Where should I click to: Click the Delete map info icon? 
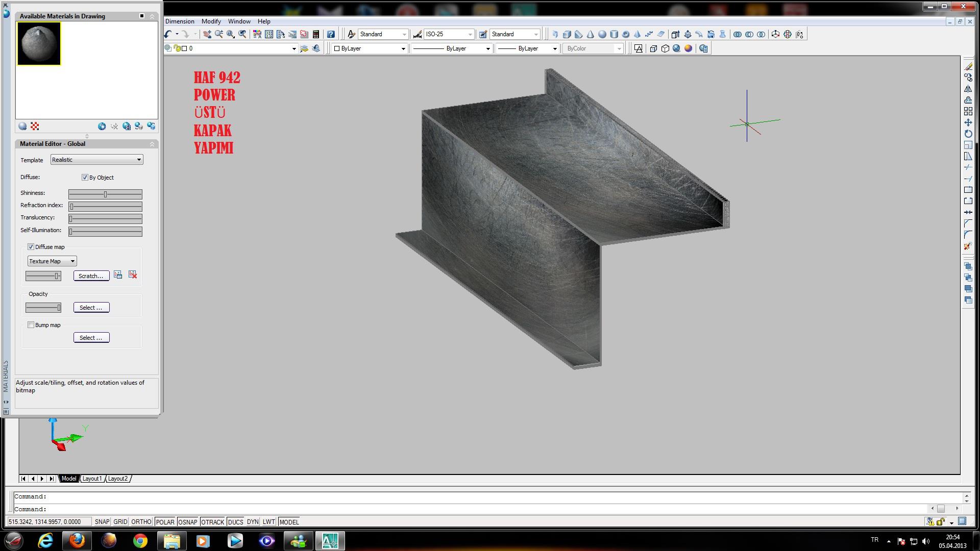133,275
